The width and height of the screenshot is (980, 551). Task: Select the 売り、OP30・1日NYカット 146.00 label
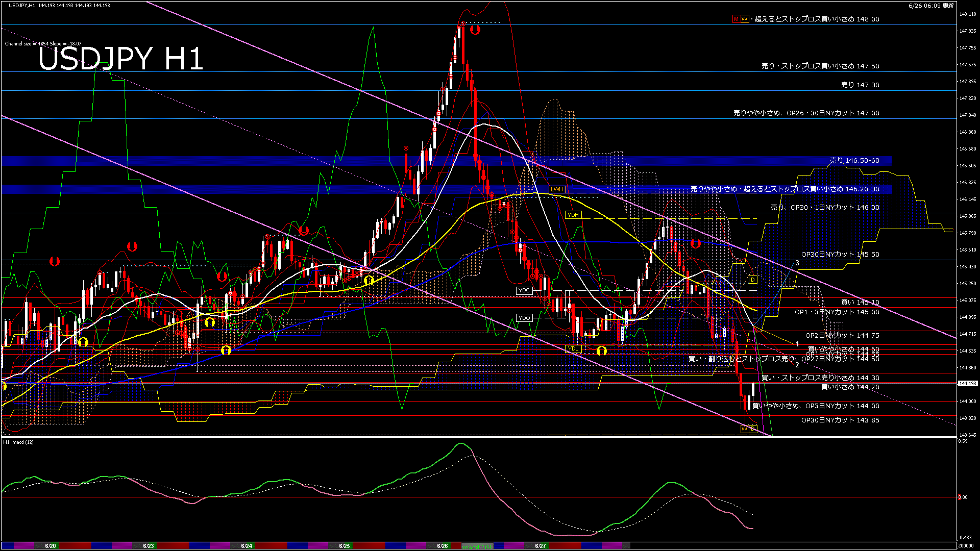coord(825,208)
